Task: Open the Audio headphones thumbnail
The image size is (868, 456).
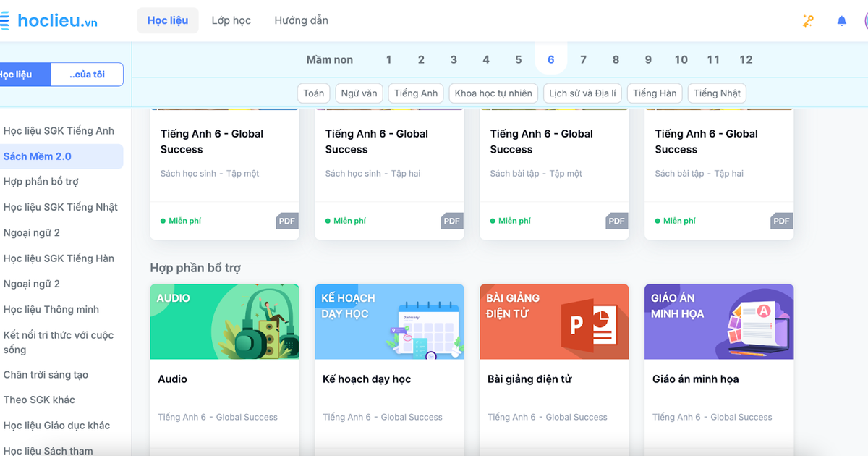Action: [224, 321]
